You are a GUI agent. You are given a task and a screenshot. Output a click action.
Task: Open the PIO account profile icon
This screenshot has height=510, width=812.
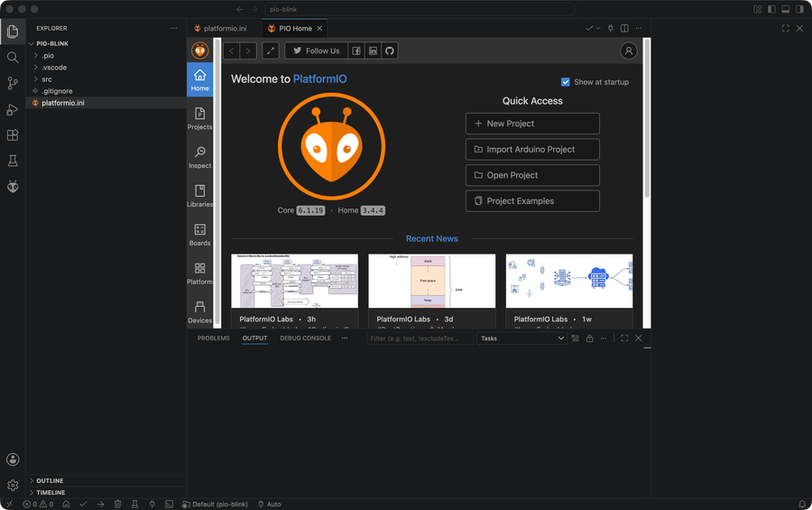[628, 51]
